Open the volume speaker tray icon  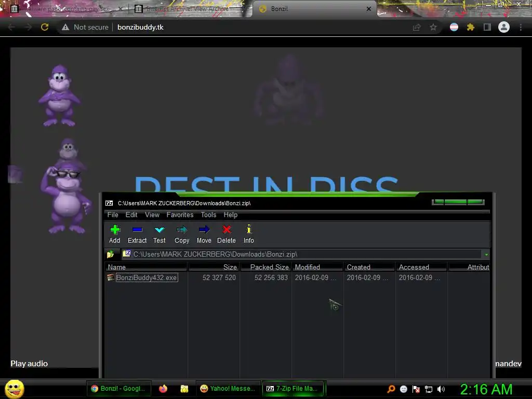pyautogui.click(x=441, y=389)
